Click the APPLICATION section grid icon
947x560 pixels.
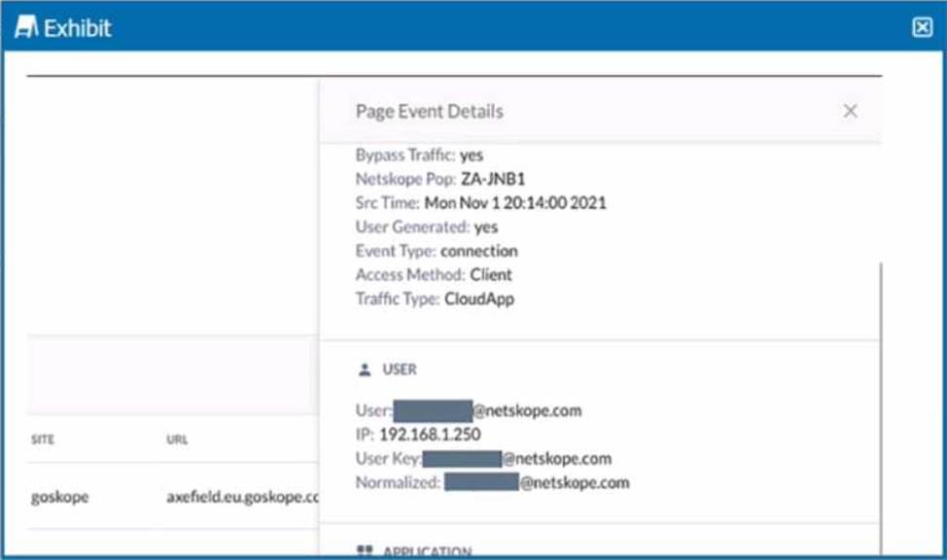click(x=365, y=549)
